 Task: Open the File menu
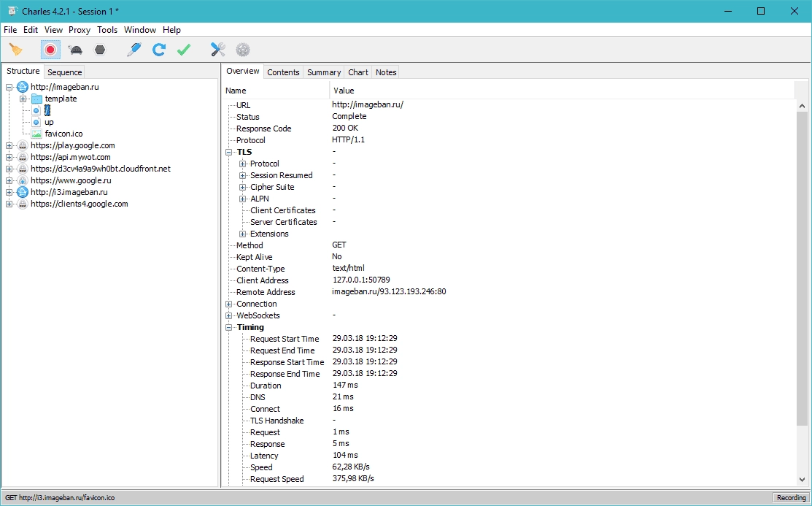tap(10, 29)
